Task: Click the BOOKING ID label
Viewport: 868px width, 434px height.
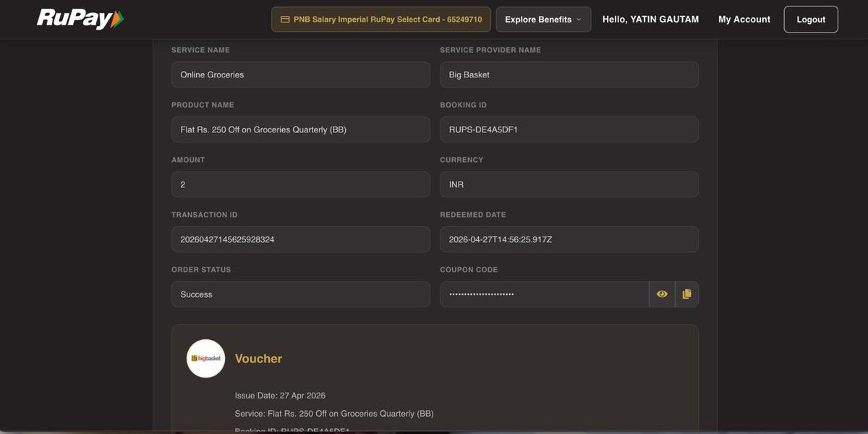Action: [463, 105]
